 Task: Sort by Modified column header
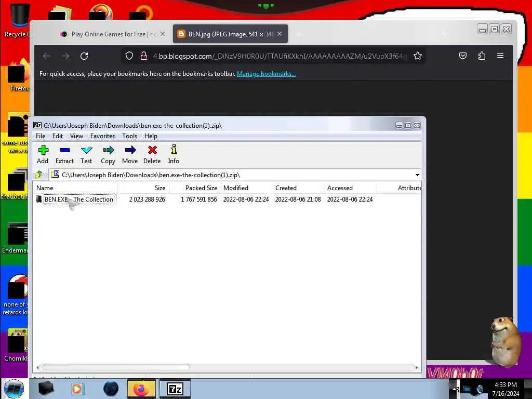click(x=247, y=188)
